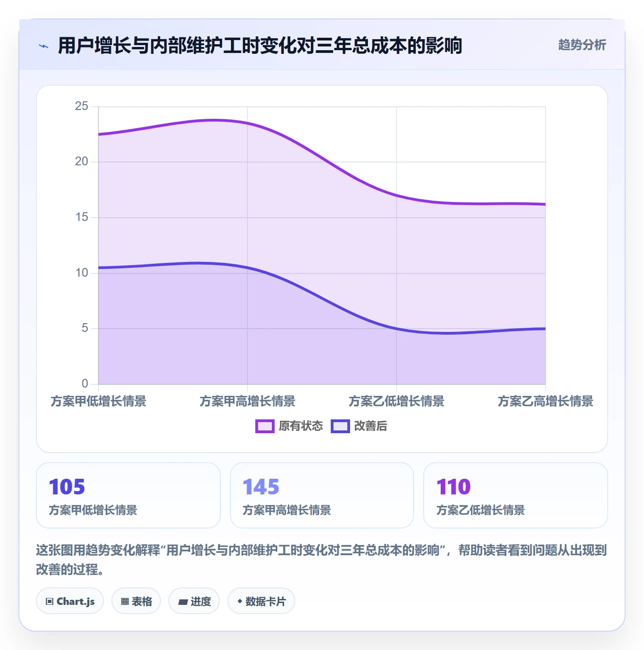Screen dimensions: 644x650
Task: Toggle the 原有状态 legend swatch
Action: click(x=265, y=426)
